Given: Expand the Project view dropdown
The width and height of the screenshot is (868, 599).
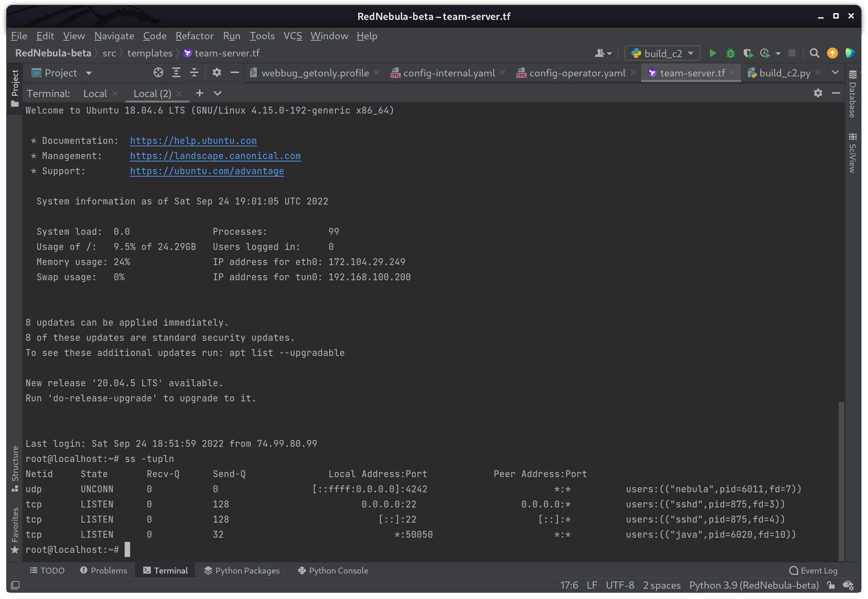Looking at the screenshot, I should point(89,73).
